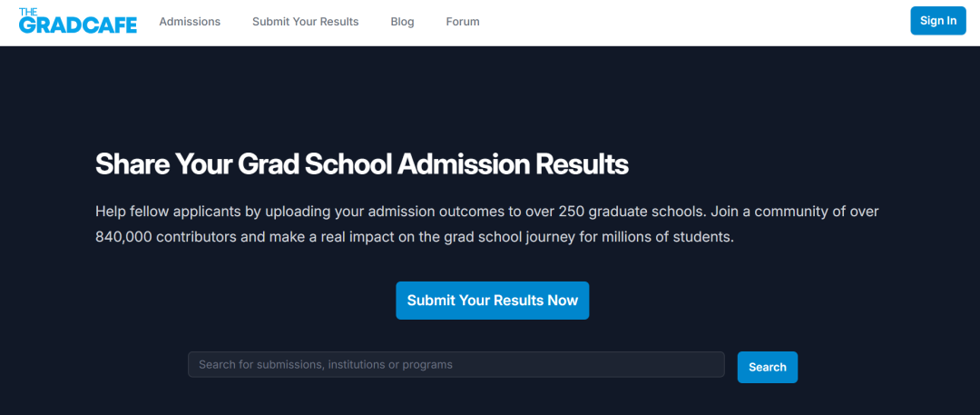Image resolution: width=980 pixels, height=415 pixels.
Task: Click the Submit Your Results Now button
Action: (x=492, y=301)
